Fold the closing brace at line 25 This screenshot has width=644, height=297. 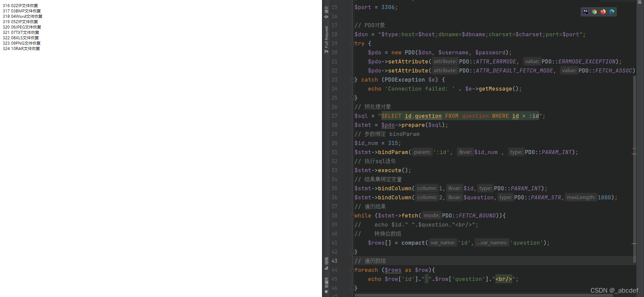[352, 98]
